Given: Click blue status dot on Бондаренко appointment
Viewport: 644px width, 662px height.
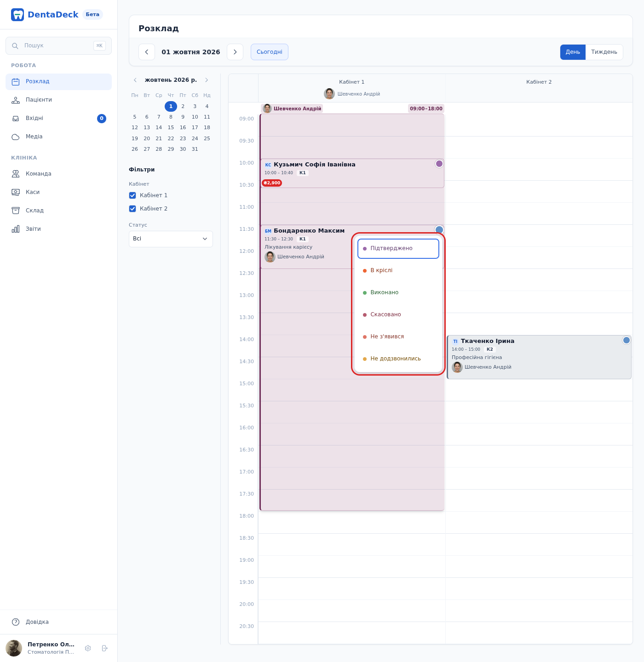Looking at the screenshot, I should point(439,230).
